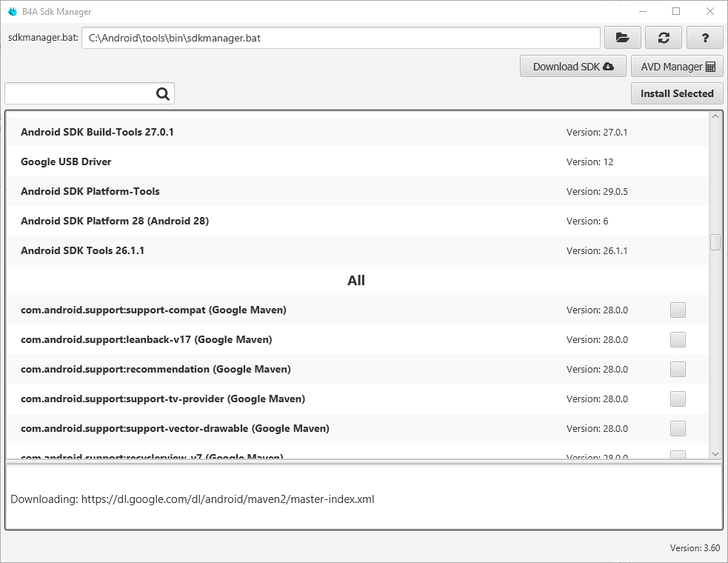The width and height of the screenshot is (728, 563).
Task: Open help via the question mark icon
Action: pyautogui.click(x=704, y=37)
